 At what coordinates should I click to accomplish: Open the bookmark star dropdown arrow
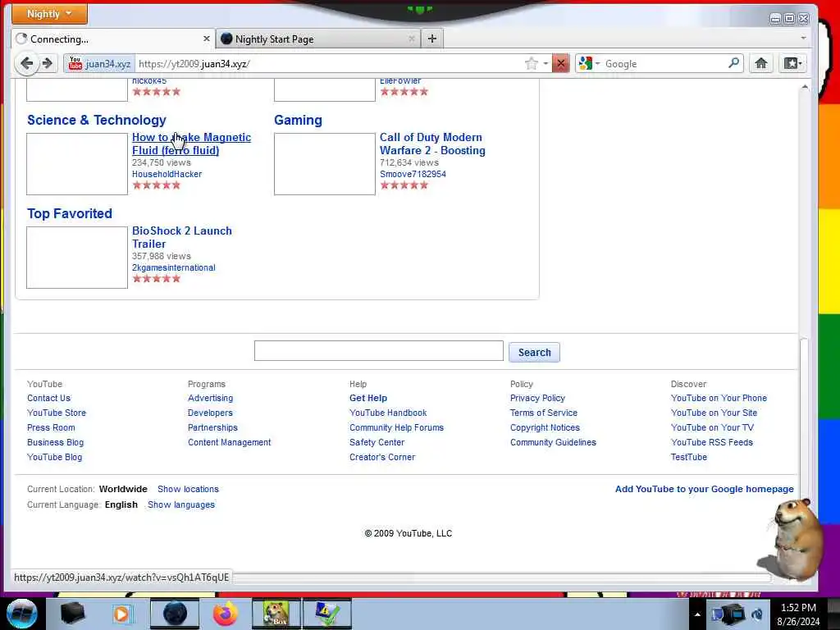[546, 64]
